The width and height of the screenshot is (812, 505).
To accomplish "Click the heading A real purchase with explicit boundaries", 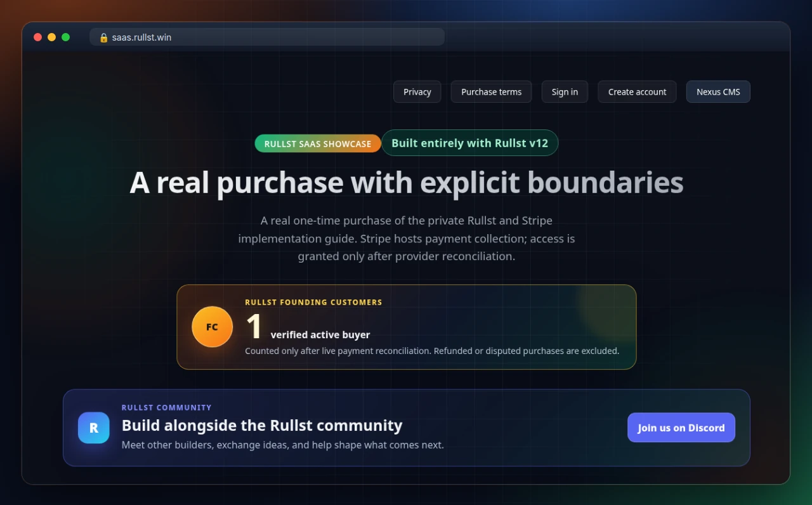I will 407,183.
